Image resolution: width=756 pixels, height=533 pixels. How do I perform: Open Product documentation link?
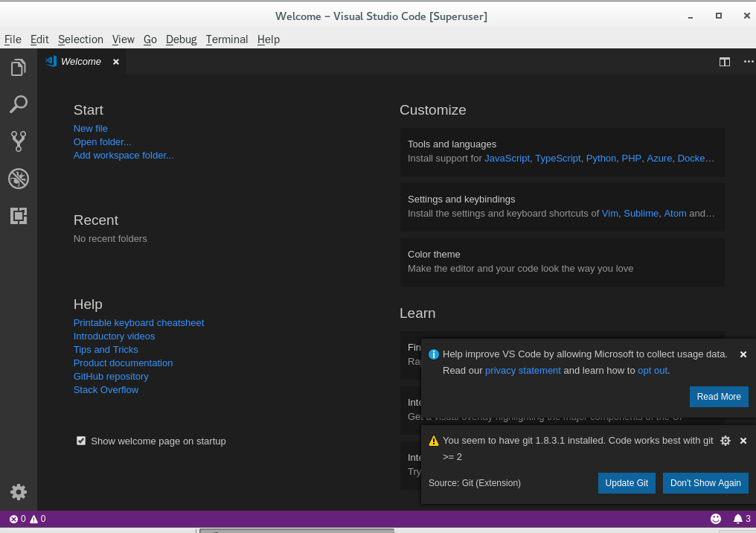pyautogui.click(x=123, y=363)
